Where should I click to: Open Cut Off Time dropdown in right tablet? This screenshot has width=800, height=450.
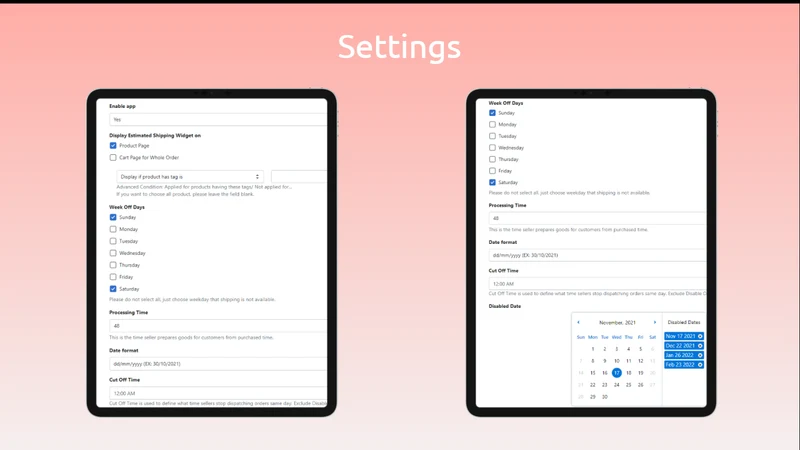pyautogui.click(x=597, y=284)
